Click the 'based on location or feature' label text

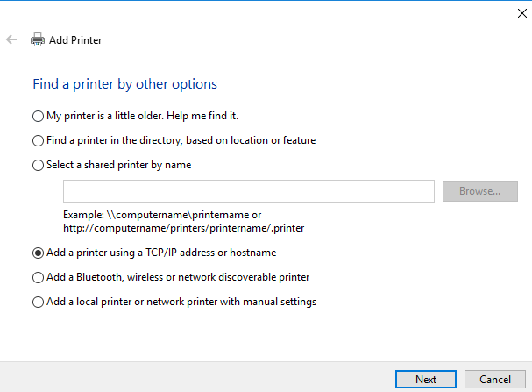tap(251, 140)
